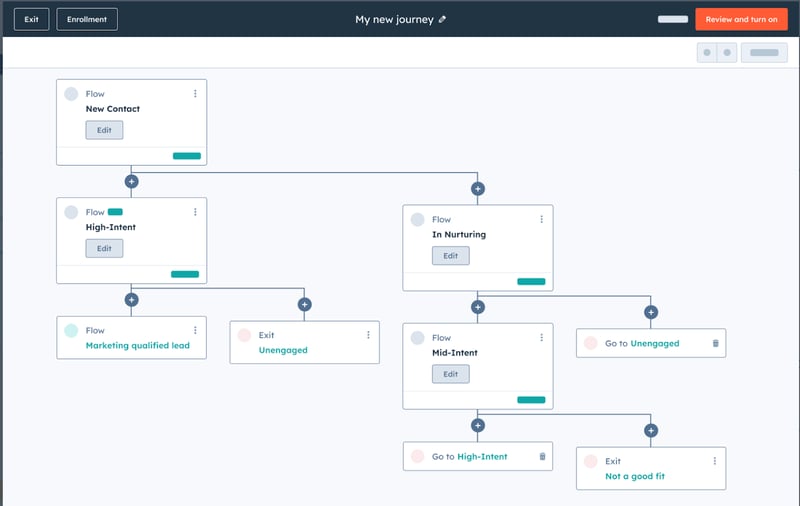The width and height of the screenshot is (800, 506).
Task: Click the pencil icon next to My new journey
Action: 442,19
